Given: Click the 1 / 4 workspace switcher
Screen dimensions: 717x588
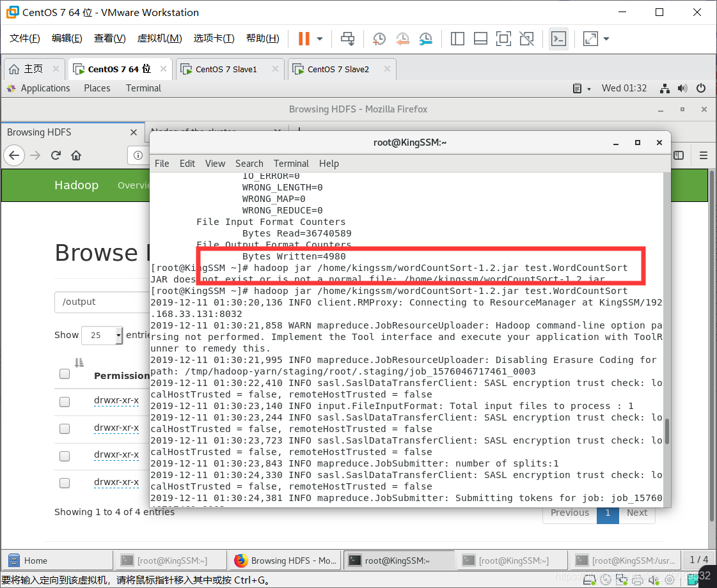Looking at the screenshot, I should pyautogui.click(x=698, y=560).
